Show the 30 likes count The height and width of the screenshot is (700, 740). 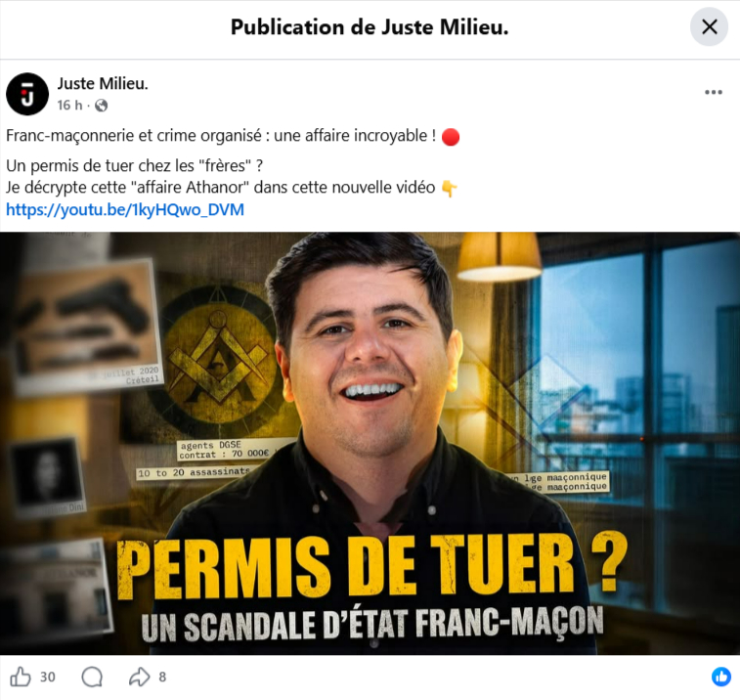click(47, 677)
